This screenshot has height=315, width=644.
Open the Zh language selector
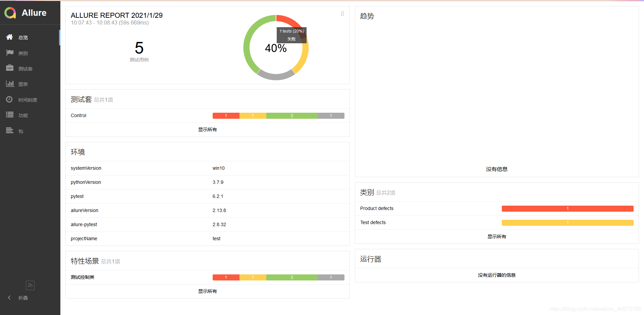[30, 285]
